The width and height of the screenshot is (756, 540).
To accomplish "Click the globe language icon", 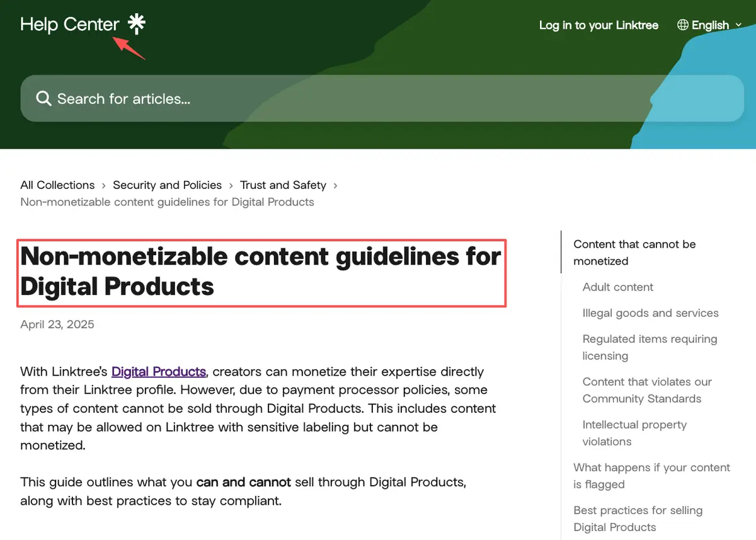I will (683, 25).
